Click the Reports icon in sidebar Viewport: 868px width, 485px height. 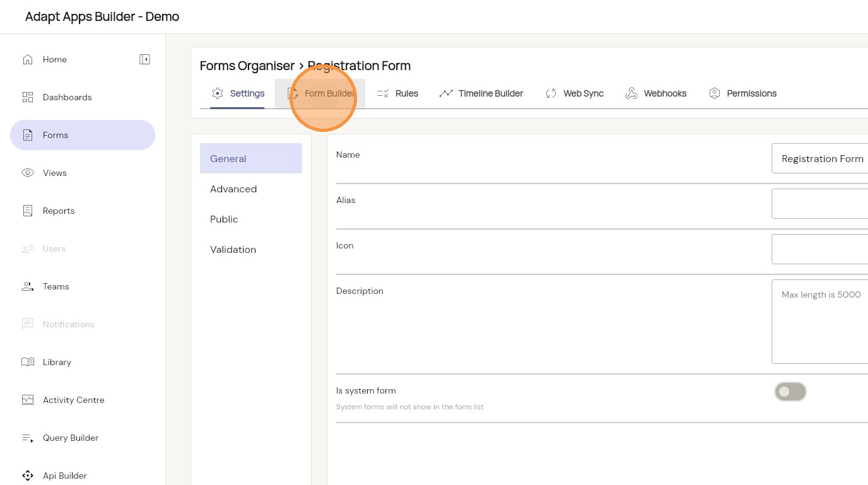(28, 211)
